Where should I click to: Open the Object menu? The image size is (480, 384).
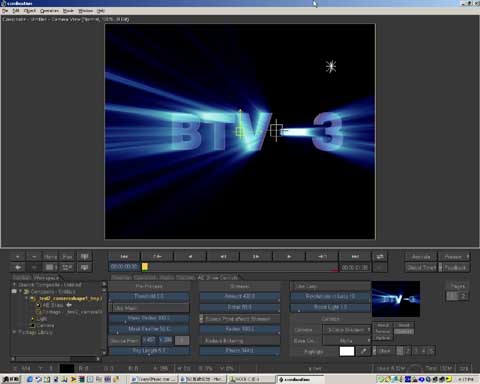(x=30, y=11)
